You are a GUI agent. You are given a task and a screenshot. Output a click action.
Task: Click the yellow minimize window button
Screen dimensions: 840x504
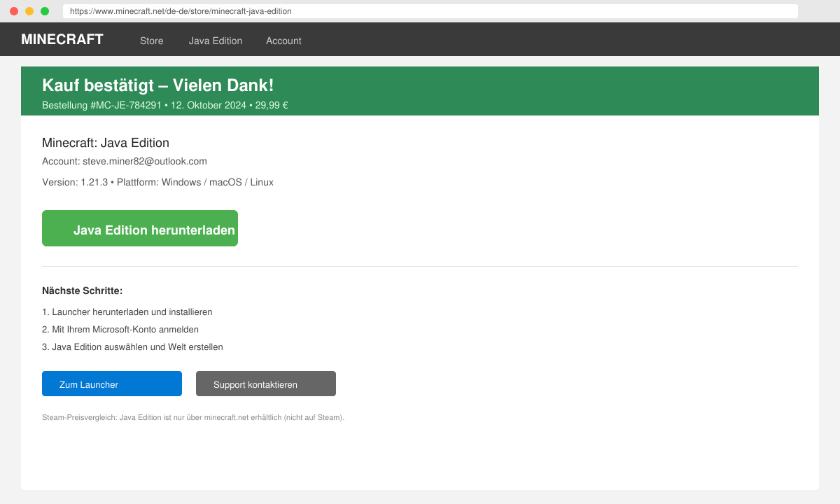[x=29, y=11]
